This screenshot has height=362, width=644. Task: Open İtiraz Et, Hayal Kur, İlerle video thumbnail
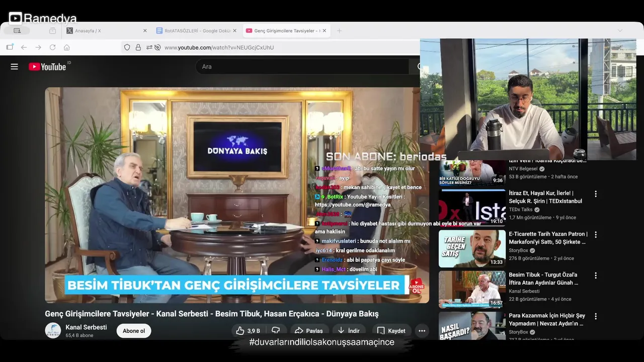[x=472, y=207]
